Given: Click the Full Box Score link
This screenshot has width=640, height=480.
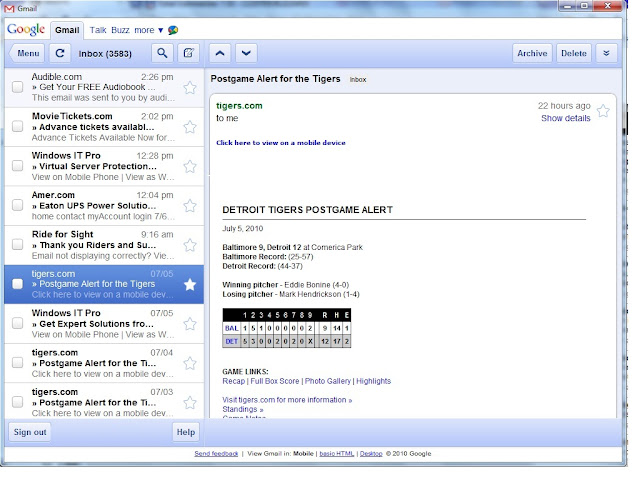Looking at the screenshot, I should 275,381.
